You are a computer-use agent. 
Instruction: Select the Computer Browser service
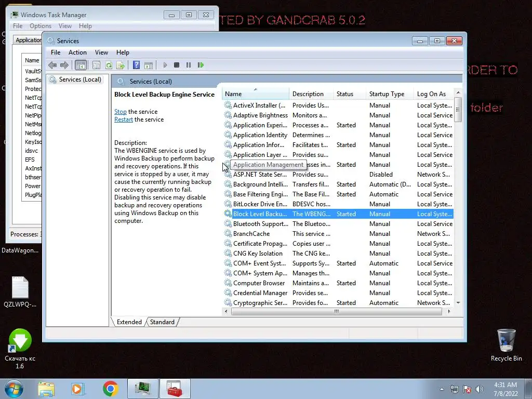[x=338, y=283]
